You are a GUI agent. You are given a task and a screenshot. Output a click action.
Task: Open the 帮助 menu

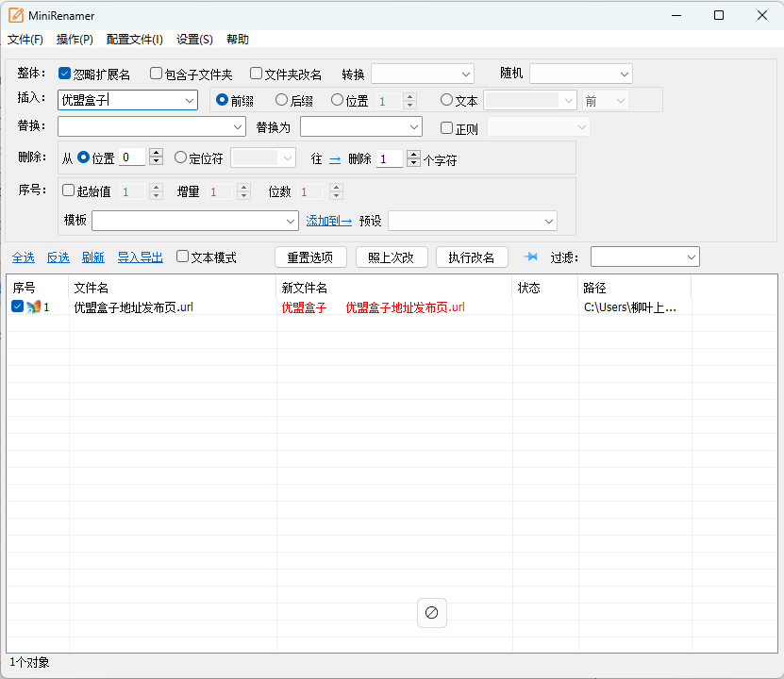tap(238, 40)
